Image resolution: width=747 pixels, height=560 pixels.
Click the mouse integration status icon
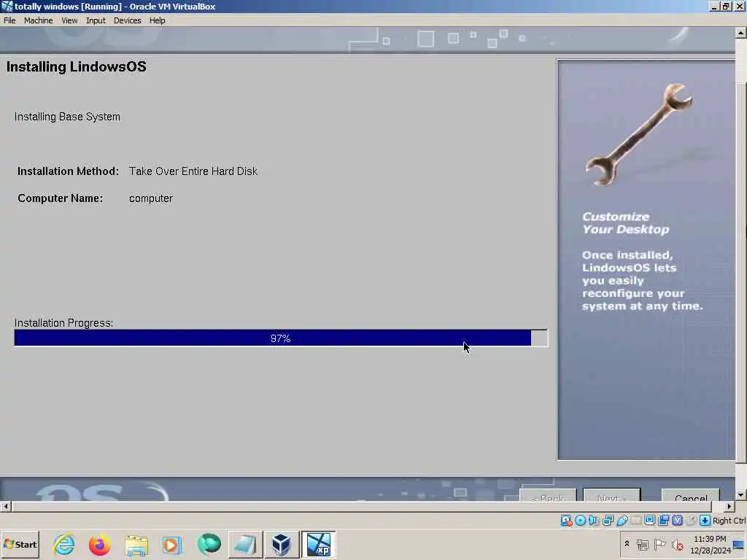(691, 521)
